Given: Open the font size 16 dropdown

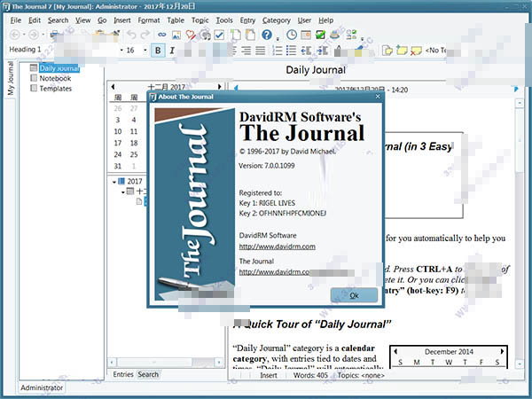Looking at the screenshot, I should [x=145, y=51].
